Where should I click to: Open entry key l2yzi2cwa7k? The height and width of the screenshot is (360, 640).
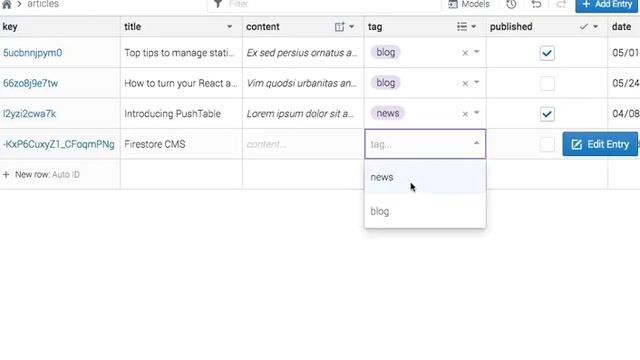click(x=29, y=114)
